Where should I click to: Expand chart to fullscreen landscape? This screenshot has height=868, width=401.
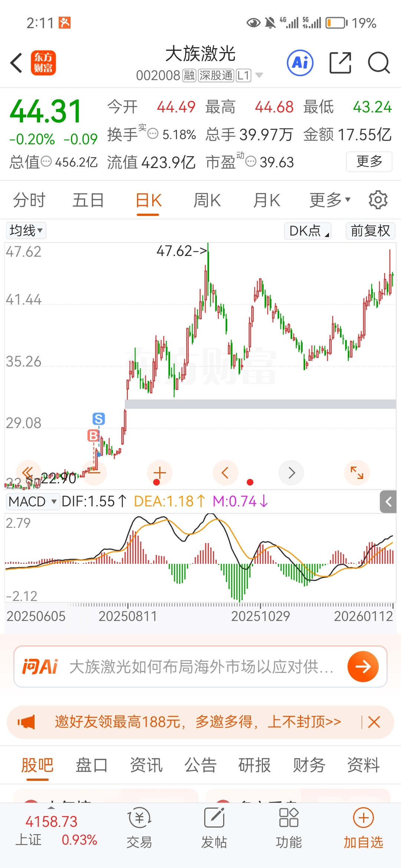(357, 473)
